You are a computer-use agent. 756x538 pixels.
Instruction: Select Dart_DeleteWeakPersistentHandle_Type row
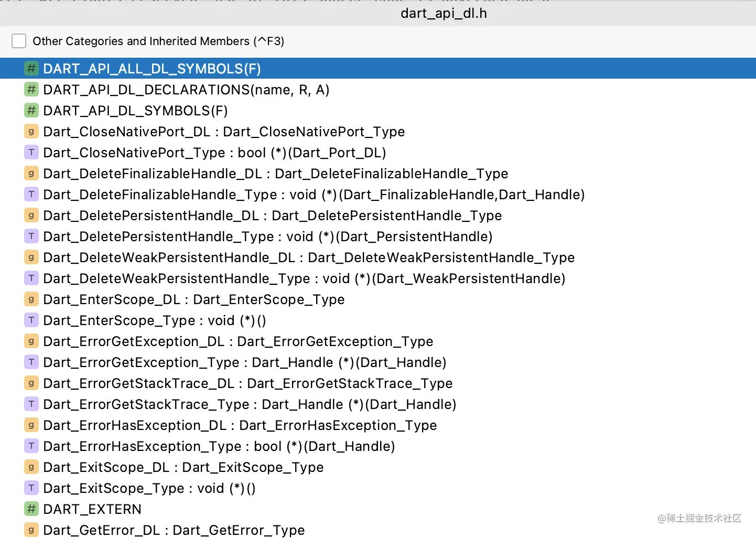tap(378, 278)
